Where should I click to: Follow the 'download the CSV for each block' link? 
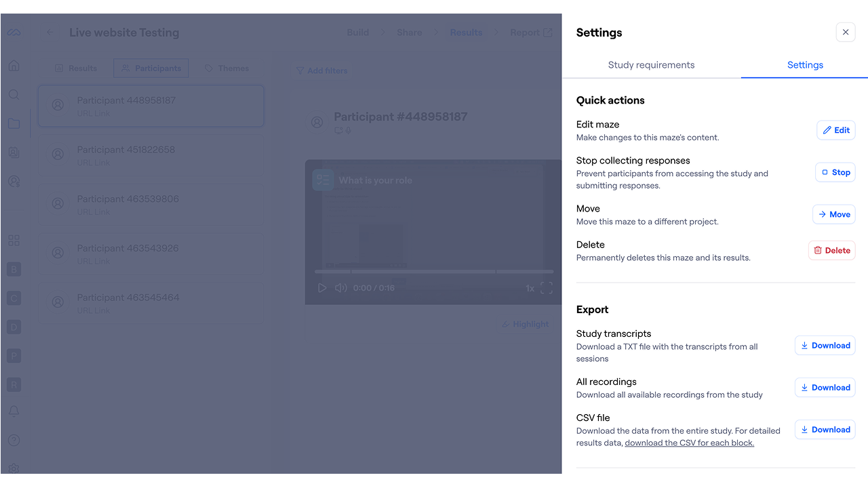(x=689, y=443)
